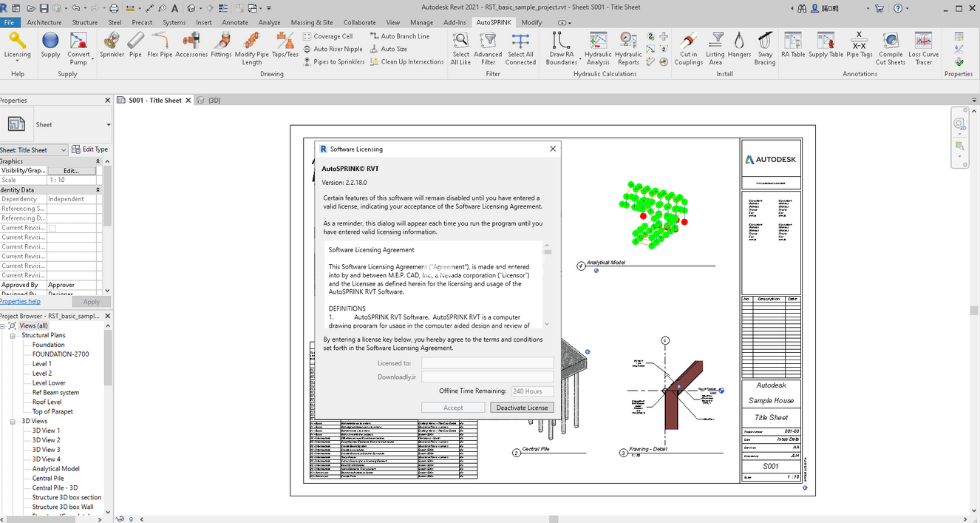Open the Compile Cut Sheets tool
This screenshot has width=980, height=523.
tap(891, 49)
